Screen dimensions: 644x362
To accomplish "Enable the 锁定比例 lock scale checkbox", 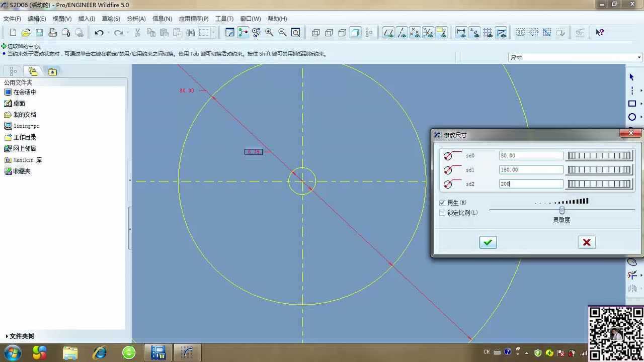I will 442,213.
